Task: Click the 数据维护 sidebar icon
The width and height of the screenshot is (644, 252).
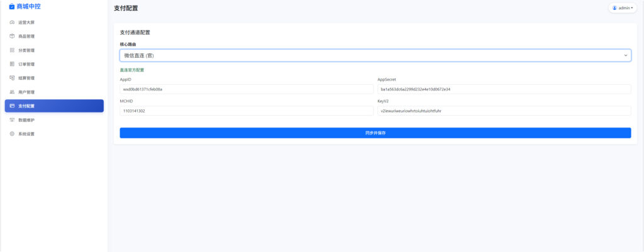Action: coord(12,119)
